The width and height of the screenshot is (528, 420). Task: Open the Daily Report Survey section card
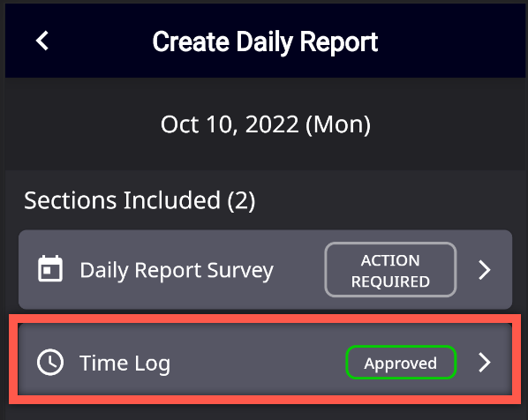point(266,270)
